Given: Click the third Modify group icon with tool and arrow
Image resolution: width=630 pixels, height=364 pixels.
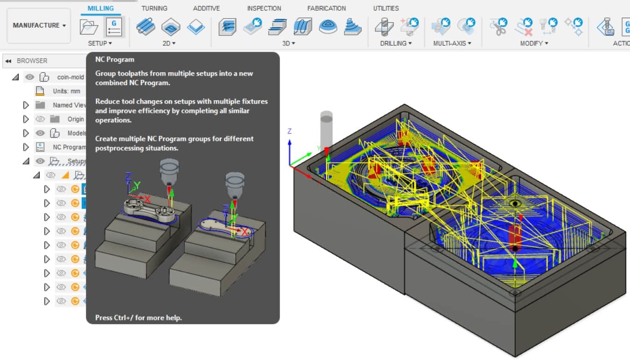Looking at the screenshot, I should coord(549,26).
